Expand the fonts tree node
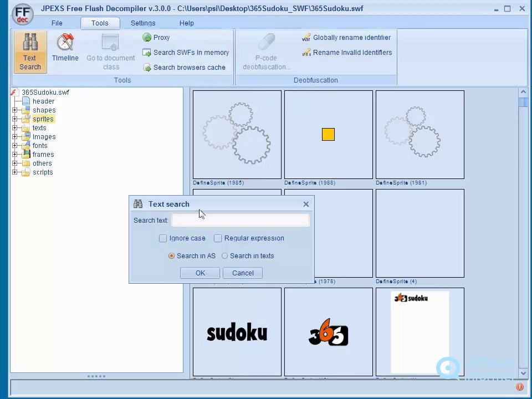Screen dimensions: 532x399 click(14, 145)
